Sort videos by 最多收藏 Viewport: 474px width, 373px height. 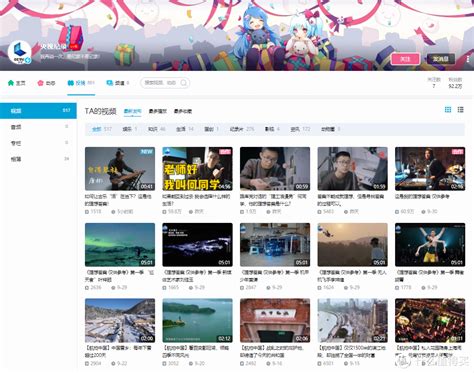(183, 111)
